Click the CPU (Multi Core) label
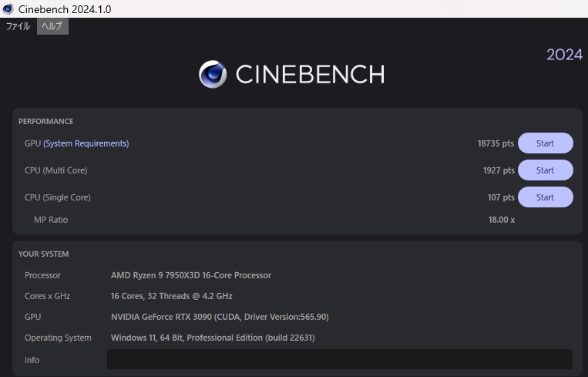Screen dimensions: 588x377 pyautogui.click(x=56, y=170)
